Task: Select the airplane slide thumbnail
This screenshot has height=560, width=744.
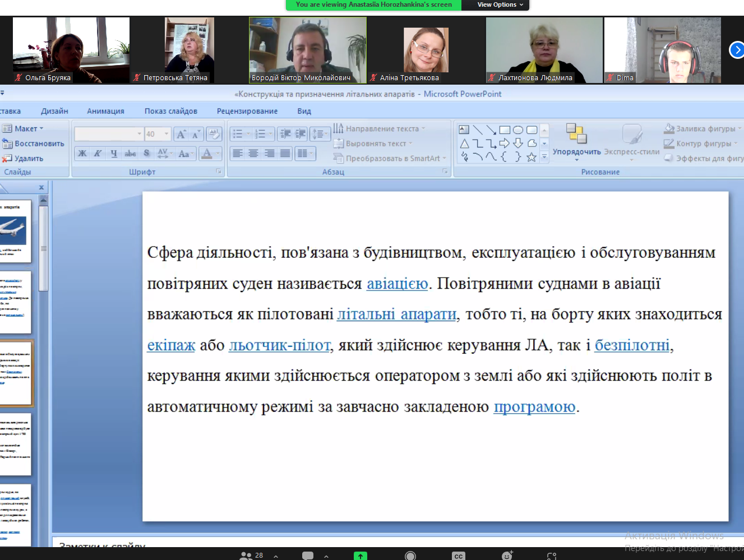Action: (x=15, y=230)
